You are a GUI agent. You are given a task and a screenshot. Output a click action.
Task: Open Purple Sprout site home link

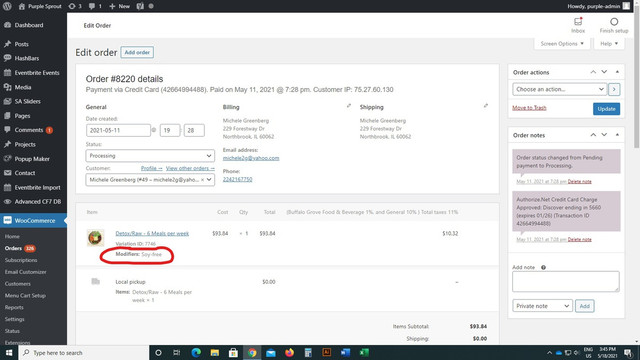40,6
